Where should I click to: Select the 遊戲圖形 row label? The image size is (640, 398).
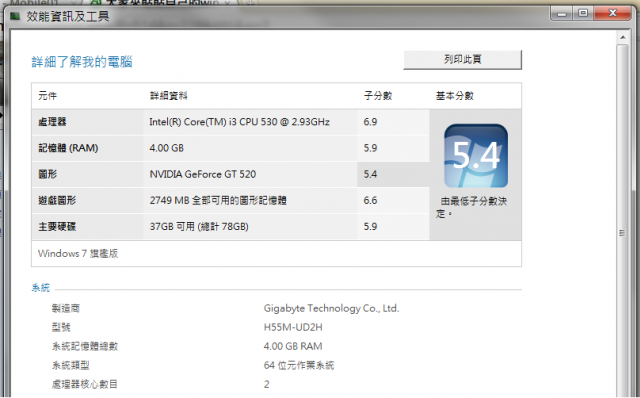tap(57, 200)
